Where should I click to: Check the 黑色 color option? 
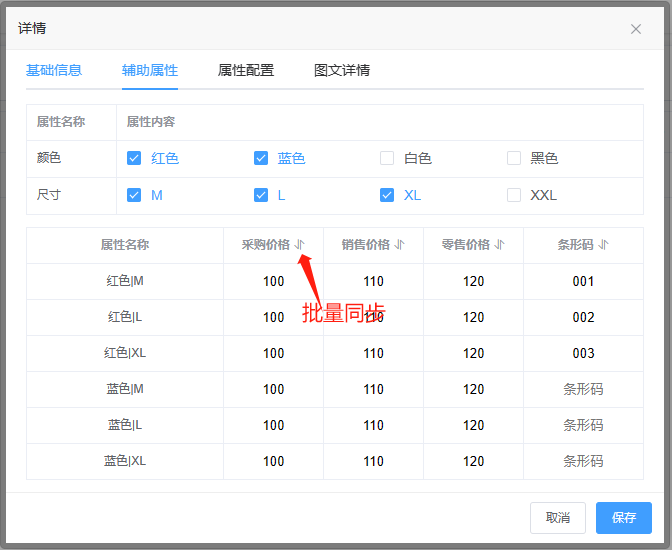[x=514, y=158]
